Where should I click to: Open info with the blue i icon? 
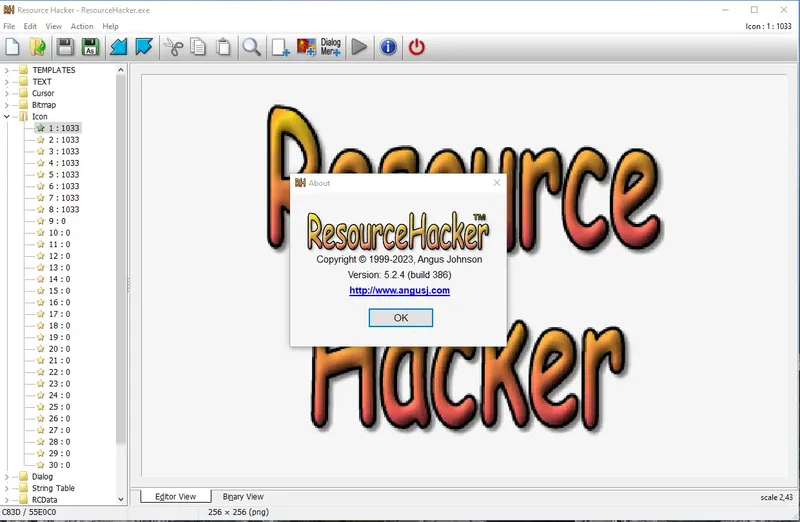(x=388, y=47)
